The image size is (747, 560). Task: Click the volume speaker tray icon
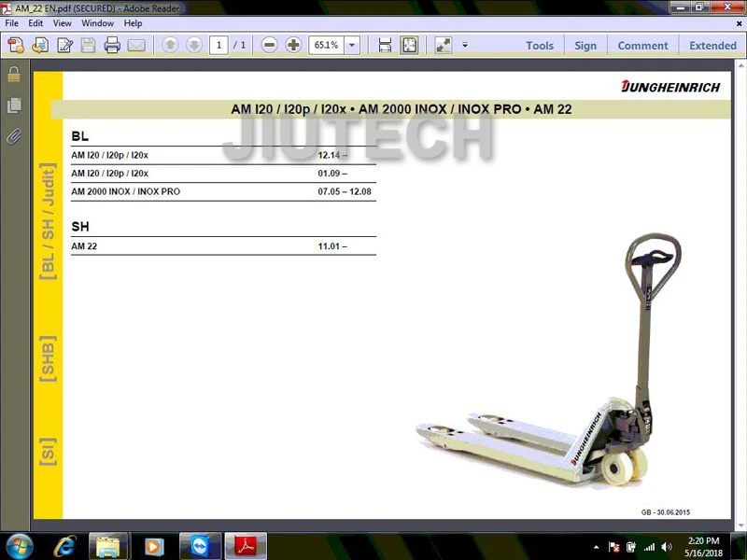(x=667, y=547)
